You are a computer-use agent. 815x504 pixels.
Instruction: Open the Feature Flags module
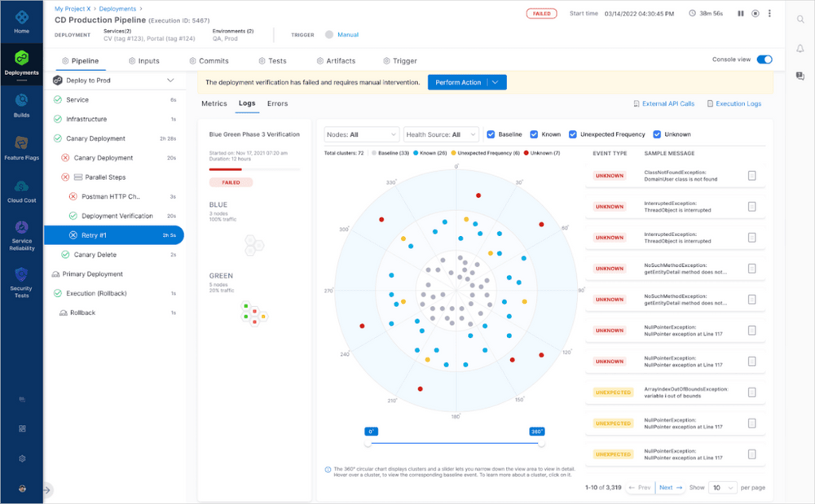pyautogui.click(x=21, y=148)
